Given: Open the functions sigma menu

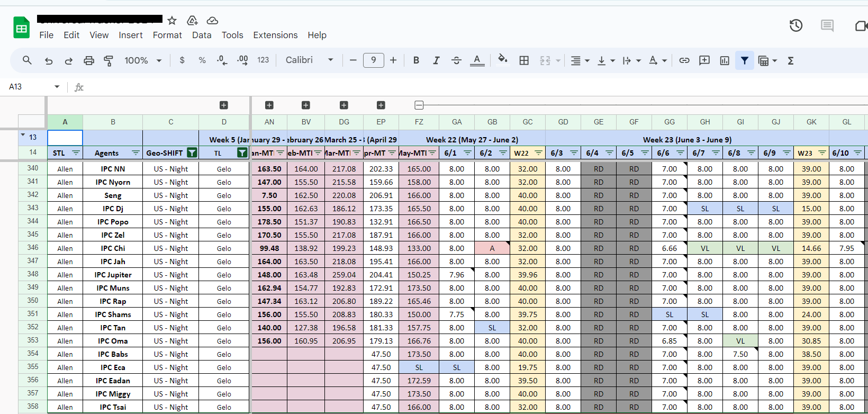Looking at the screenshot, I should tap(791, 60).
